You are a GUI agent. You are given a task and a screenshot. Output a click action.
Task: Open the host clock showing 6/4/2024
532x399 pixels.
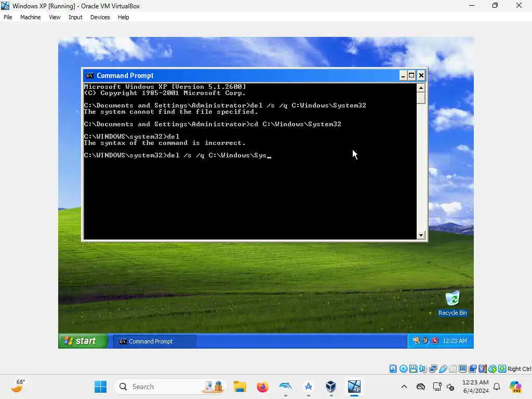(475, 387)
